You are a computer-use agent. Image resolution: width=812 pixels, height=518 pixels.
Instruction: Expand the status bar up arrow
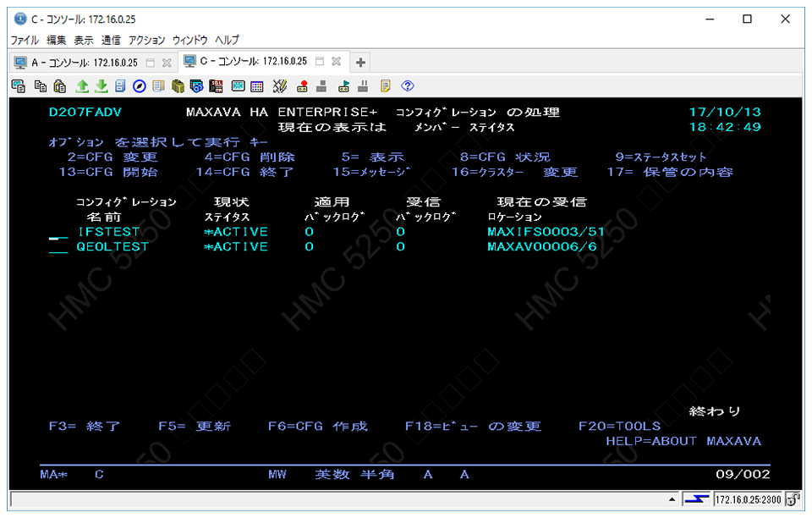click(x=672, y=499)
